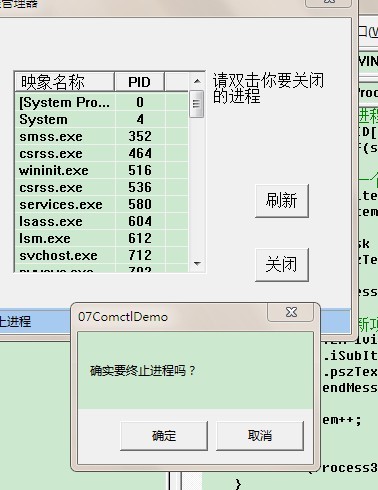The image size is (378, 490).
Task: Click PID value 352
Action: pos(140,136)
